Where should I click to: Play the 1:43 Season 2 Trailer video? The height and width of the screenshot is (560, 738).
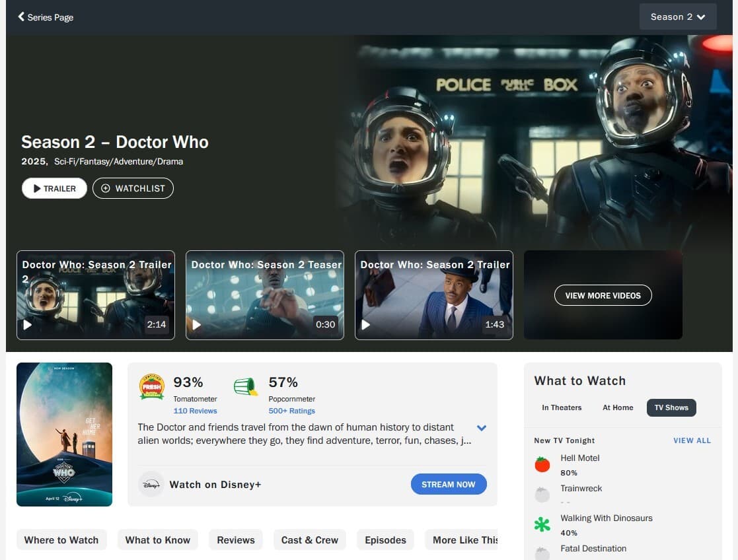click(433, 295)
